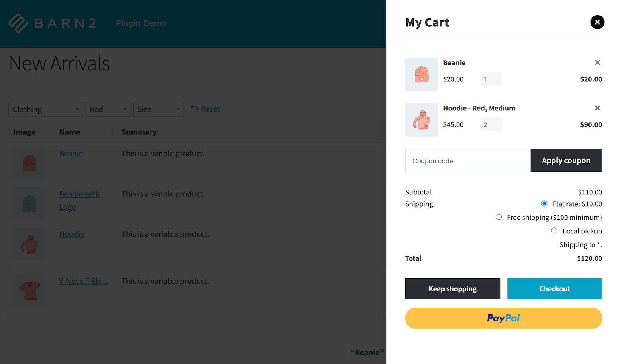Remove the Hoodie - Red, Medium item

(x=597, y=108)
